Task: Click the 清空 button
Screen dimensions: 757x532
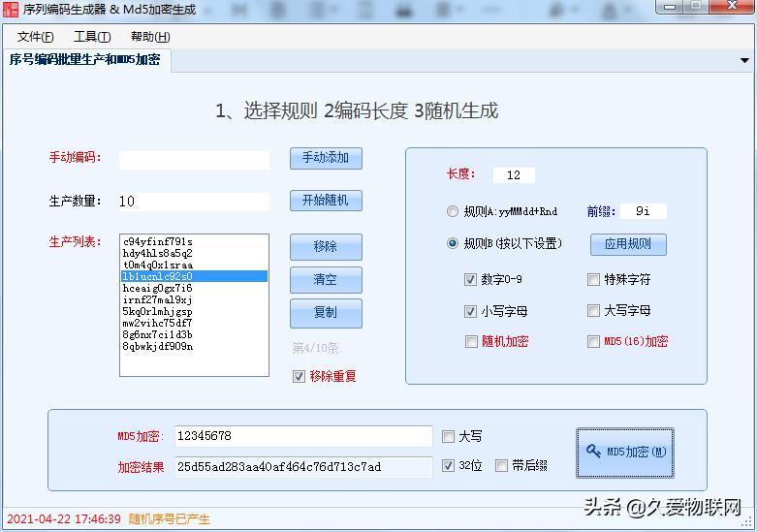Action: click(x=326, y=279)
